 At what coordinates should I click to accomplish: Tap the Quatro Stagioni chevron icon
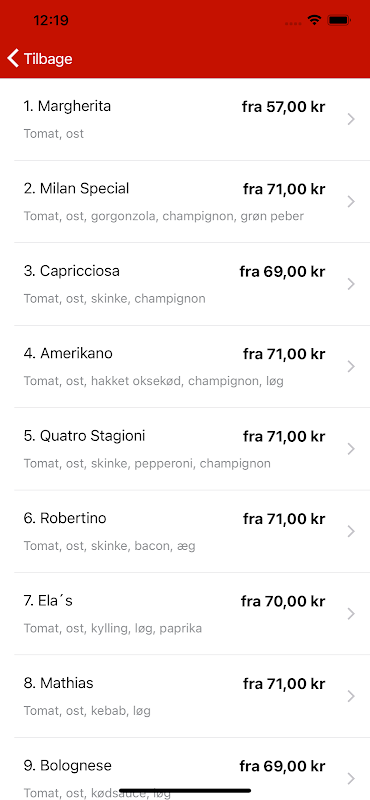click(351, 449)
